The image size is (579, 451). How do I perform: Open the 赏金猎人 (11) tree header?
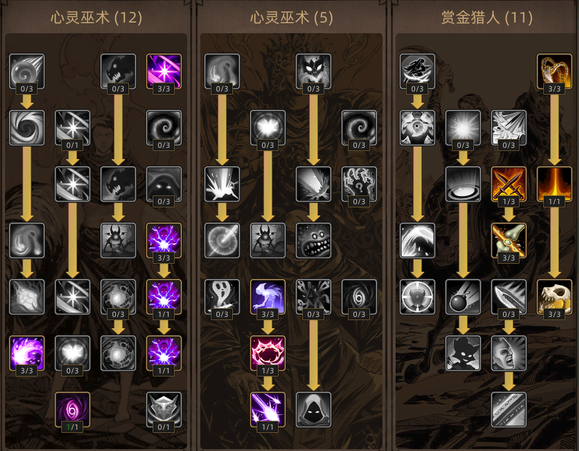click(x=487, y=17)
